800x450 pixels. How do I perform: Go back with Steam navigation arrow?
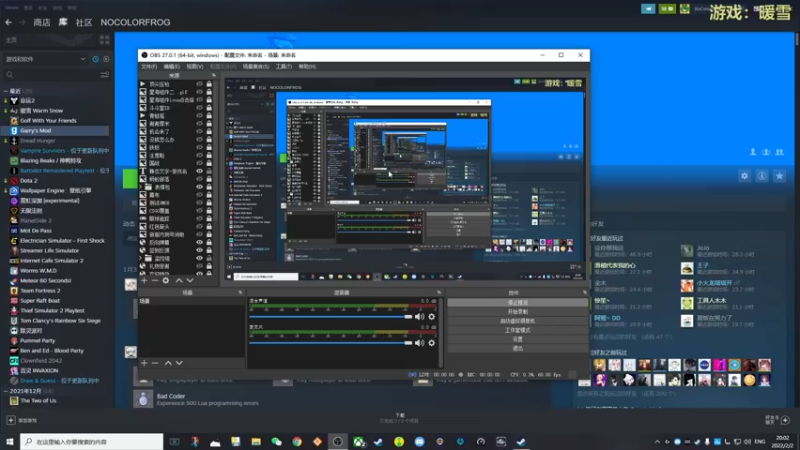click(x=9, y=22)
